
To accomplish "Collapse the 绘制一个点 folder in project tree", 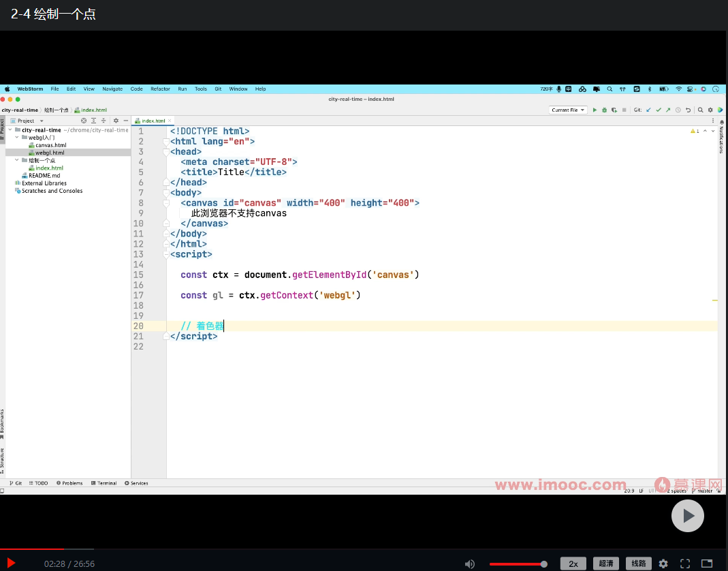I will click(16, 160).
